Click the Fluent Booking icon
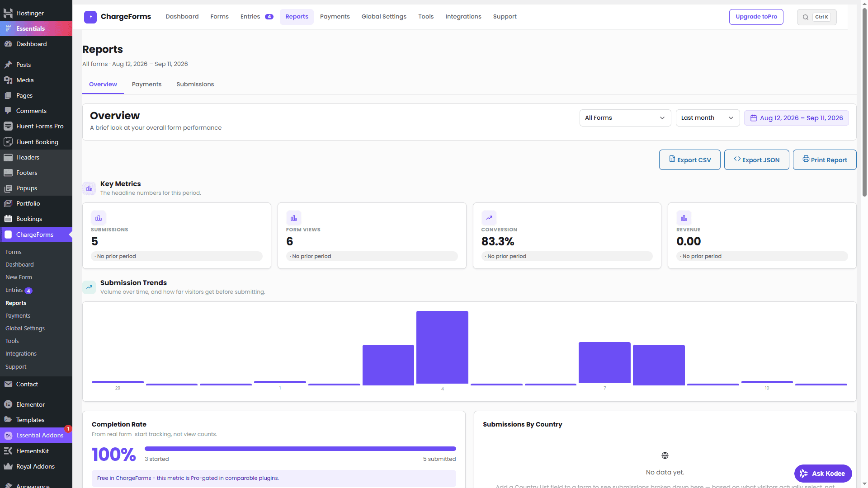Screen dimensions: 868x488 pos(8,142)
